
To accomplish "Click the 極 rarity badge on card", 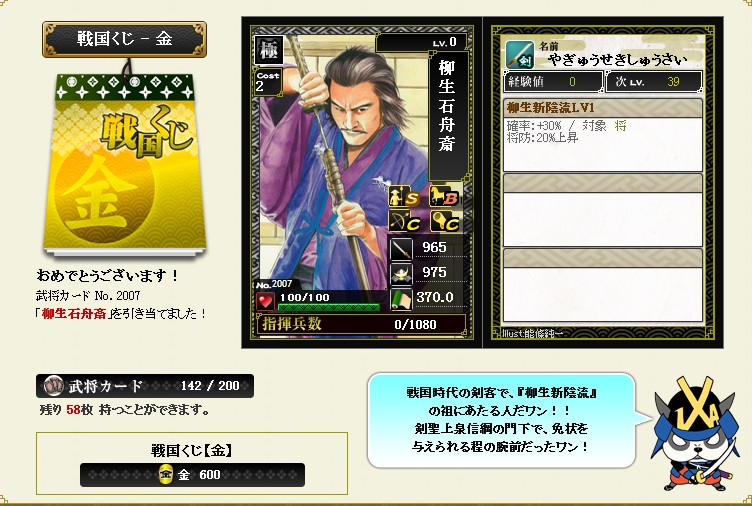I will (269, 50).
